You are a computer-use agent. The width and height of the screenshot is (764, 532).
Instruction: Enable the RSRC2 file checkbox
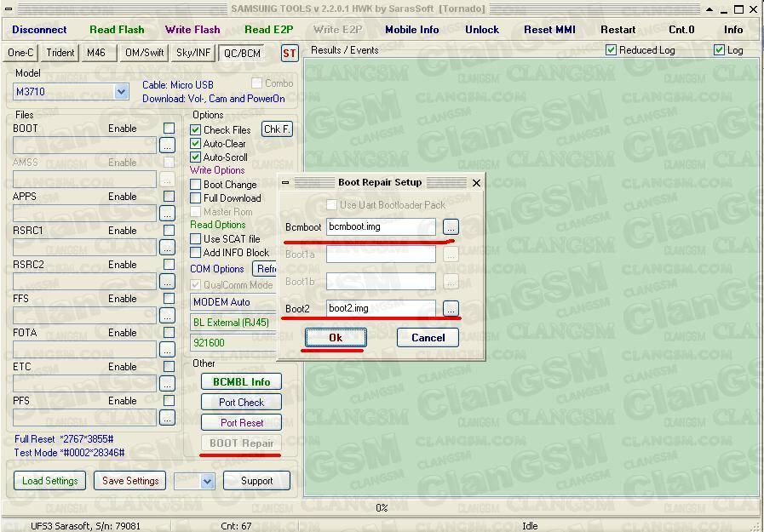point(169,264)
